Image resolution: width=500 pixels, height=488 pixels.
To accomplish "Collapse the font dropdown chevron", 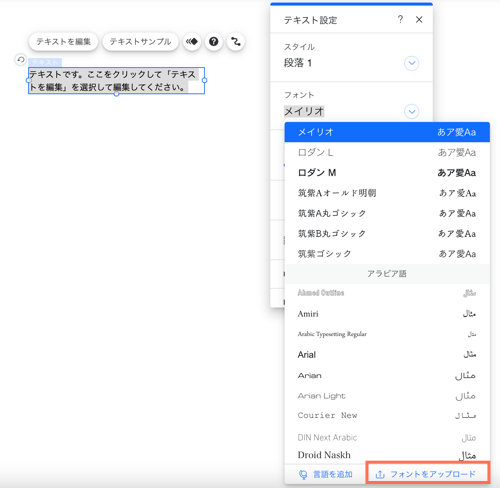I will tap(412, 111).
